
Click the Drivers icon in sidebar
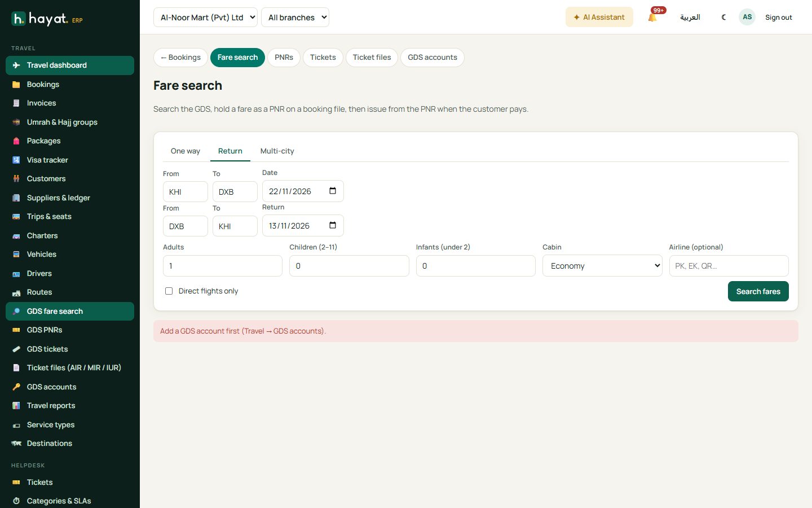(16, 274)
